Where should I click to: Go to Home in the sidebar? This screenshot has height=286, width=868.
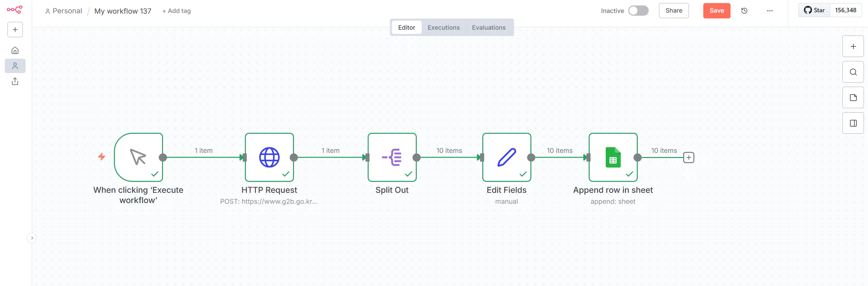pos(15,51)
